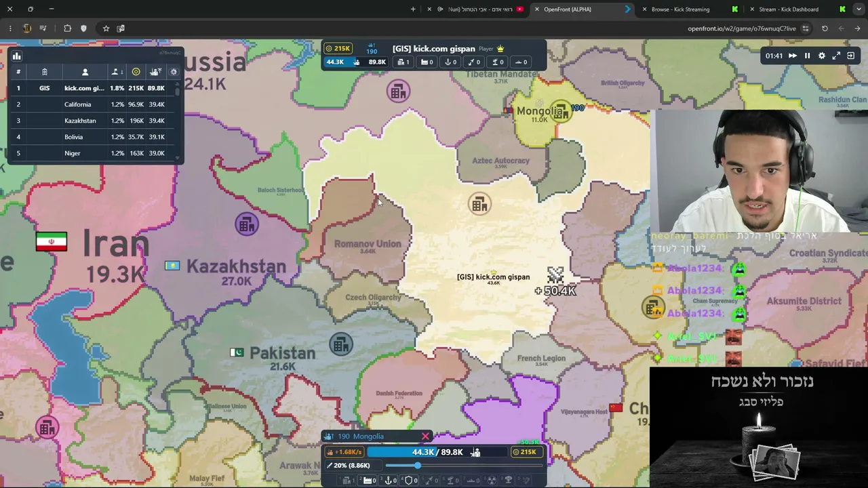The image size is (868, 488).
Task: Click the Czech Oligarchy territory label
Action: (374, 298)
